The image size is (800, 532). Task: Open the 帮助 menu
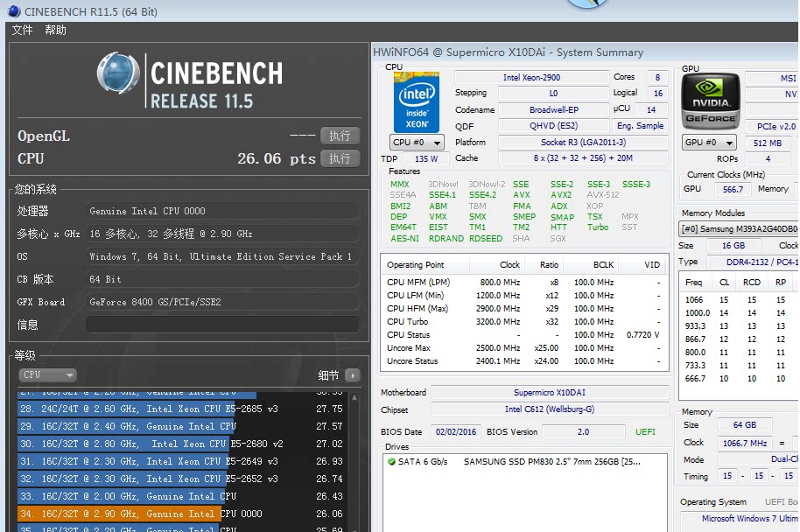click(x=55, y=30)
